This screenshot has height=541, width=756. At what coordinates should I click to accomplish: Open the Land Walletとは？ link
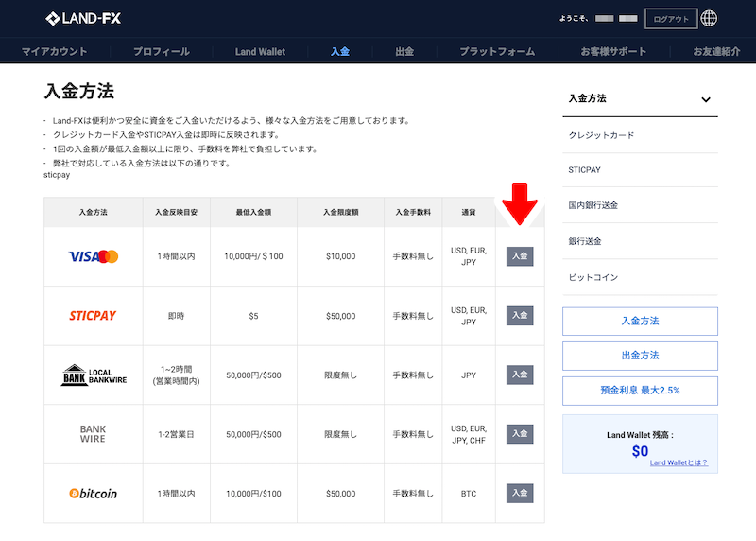tap(679, 462)
